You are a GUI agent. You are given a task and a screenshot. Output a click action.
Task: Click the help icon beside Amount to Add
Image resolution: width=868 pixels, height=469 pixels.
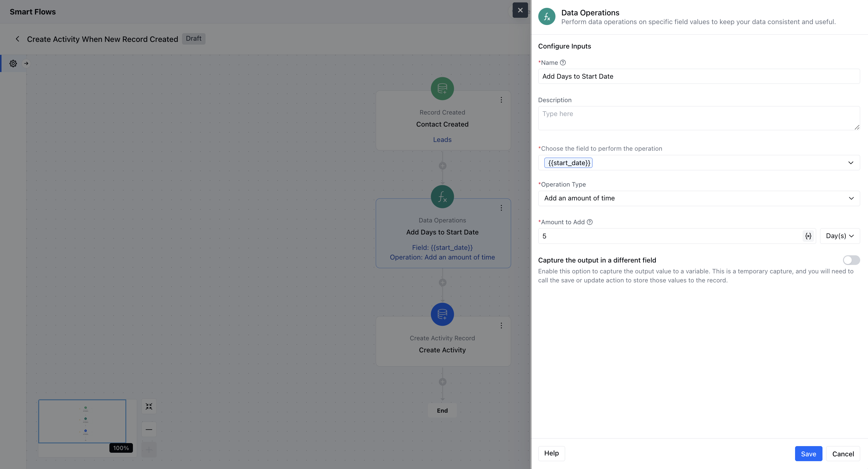tap(589, 222)
